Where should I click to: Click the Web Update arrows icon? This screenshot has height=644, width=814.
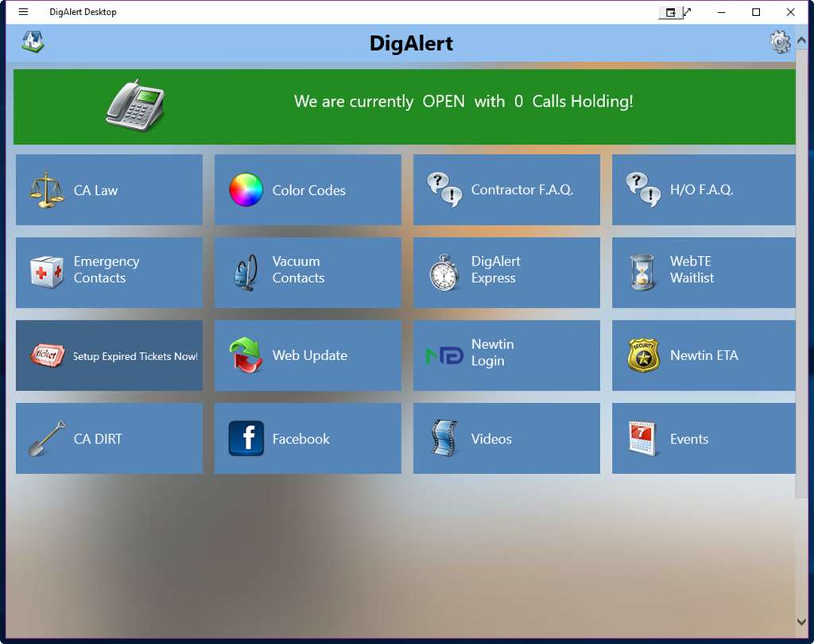[246, 355]
